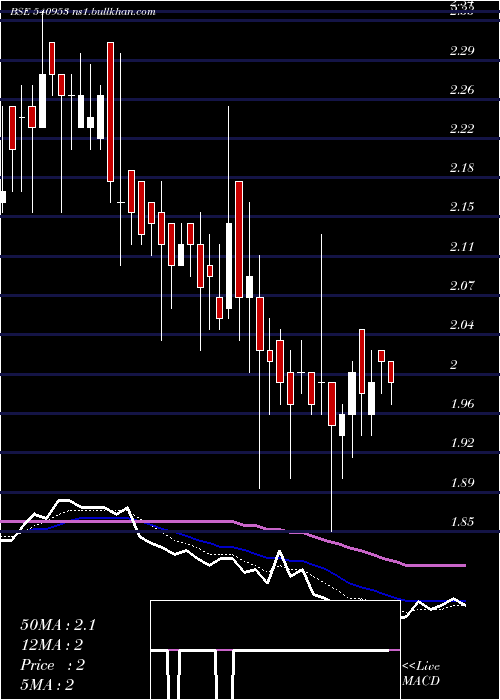Select the 2.18 price axis label

point(462,168)
